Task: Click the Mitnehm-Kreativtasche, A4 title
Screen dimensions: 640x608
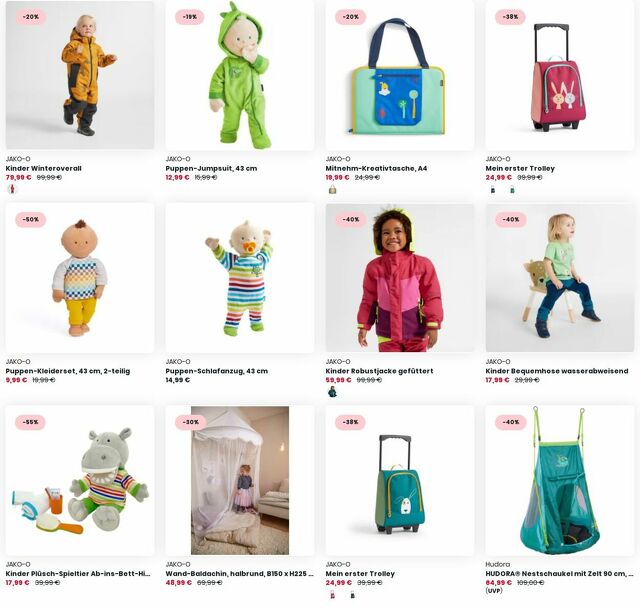Action: click(376, 168)
